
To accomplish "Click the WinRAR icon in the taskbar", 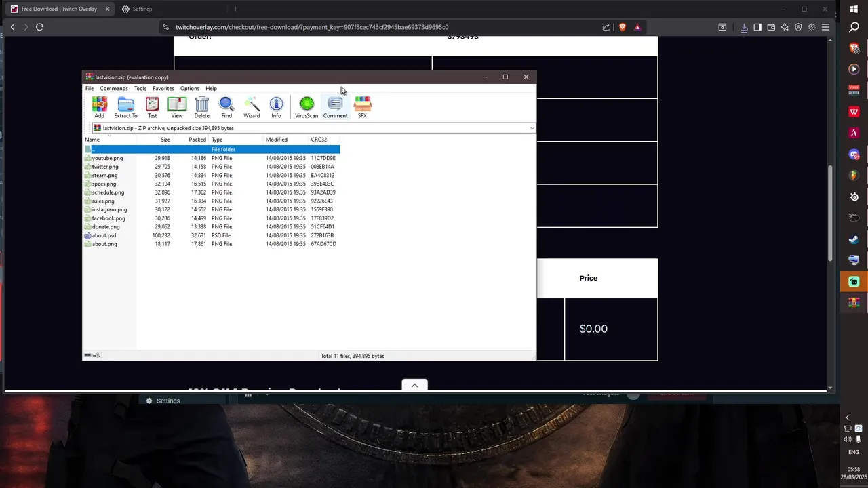I will pos(854,302).
